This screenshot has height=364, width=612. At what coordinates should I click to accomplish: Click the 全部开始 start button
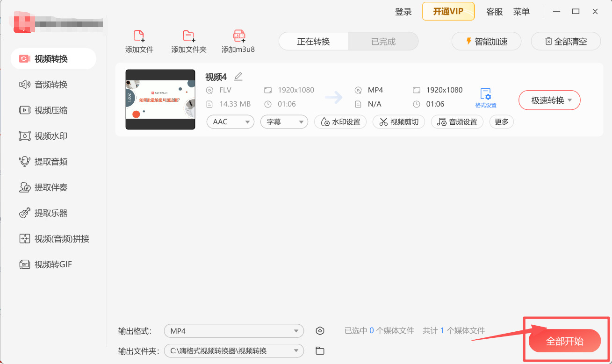tap(565, 341)
